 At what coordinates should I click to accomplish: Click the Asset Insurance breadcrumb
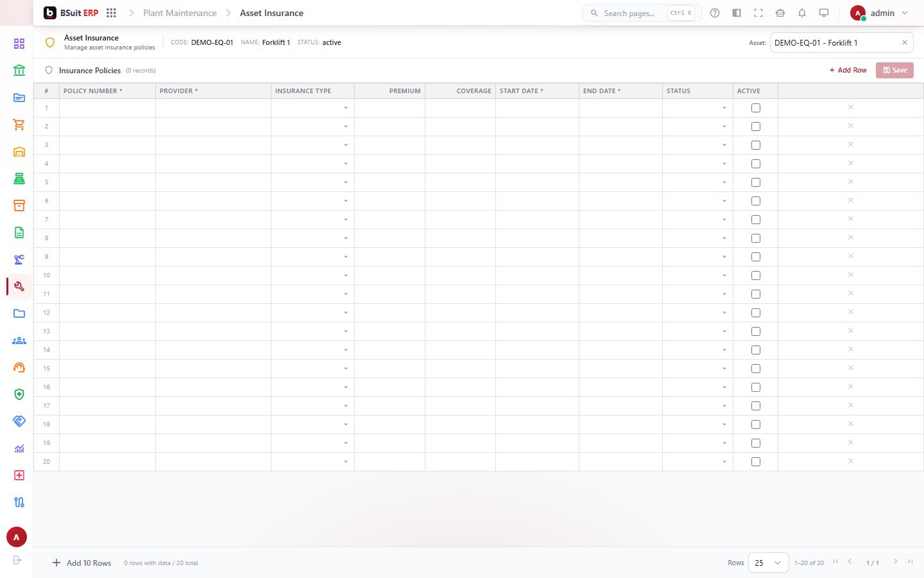[x=271, y=13]
